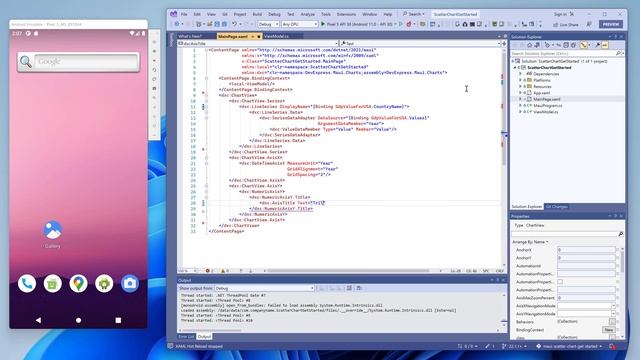Switch to the Git Changes tab
Image resolution: width=640 pixels, height=360 pixels.
pyautogui.click(x=556, y=207)
